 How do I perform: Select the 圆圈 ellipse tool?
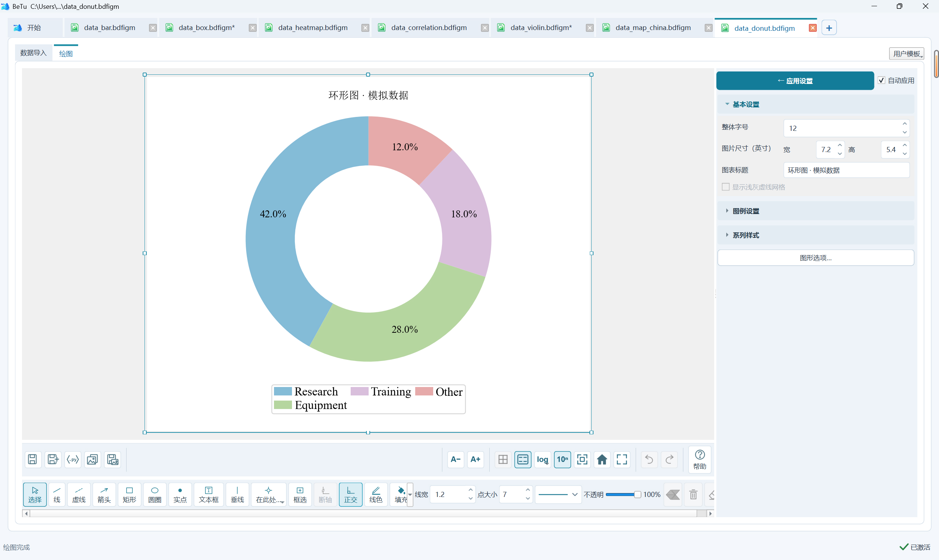click(x=154, y=494)
